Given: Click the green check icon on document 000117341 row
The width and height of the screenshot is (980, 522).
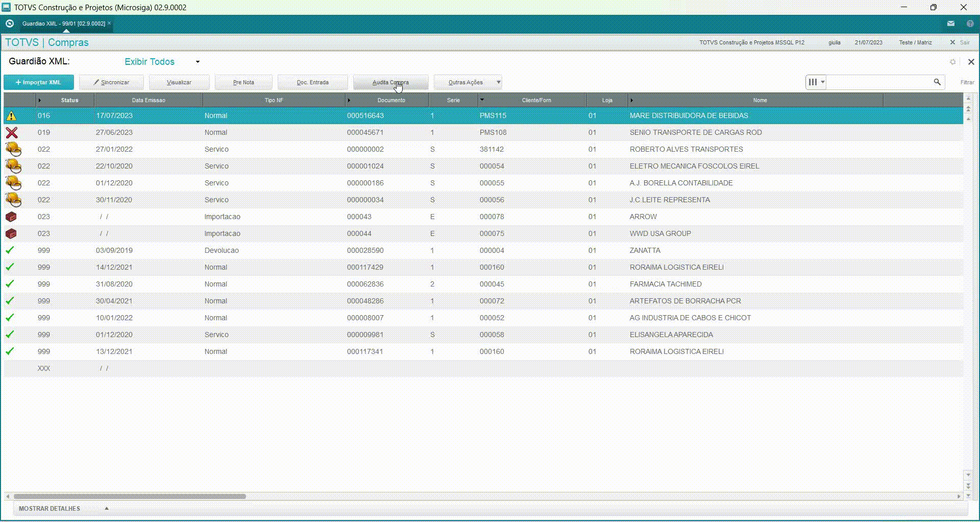Looking at the screenshot, I should (10, 351).
